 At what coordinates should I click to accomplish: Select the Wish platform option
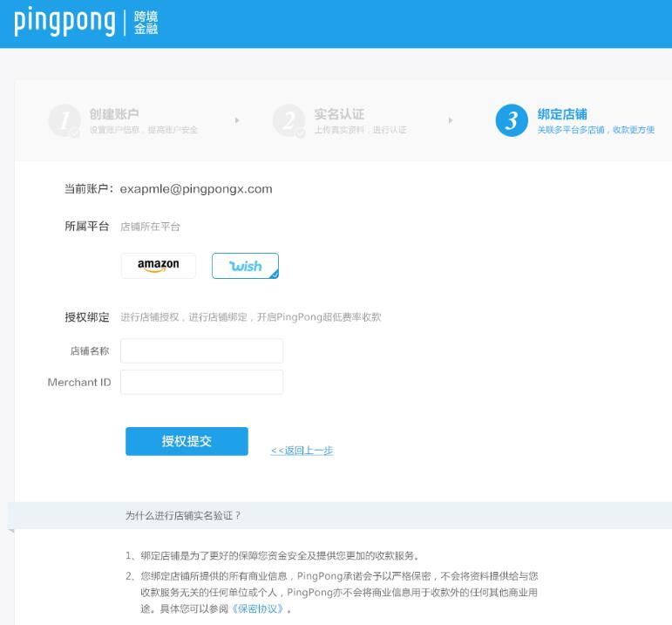click(x=245, y=266)
